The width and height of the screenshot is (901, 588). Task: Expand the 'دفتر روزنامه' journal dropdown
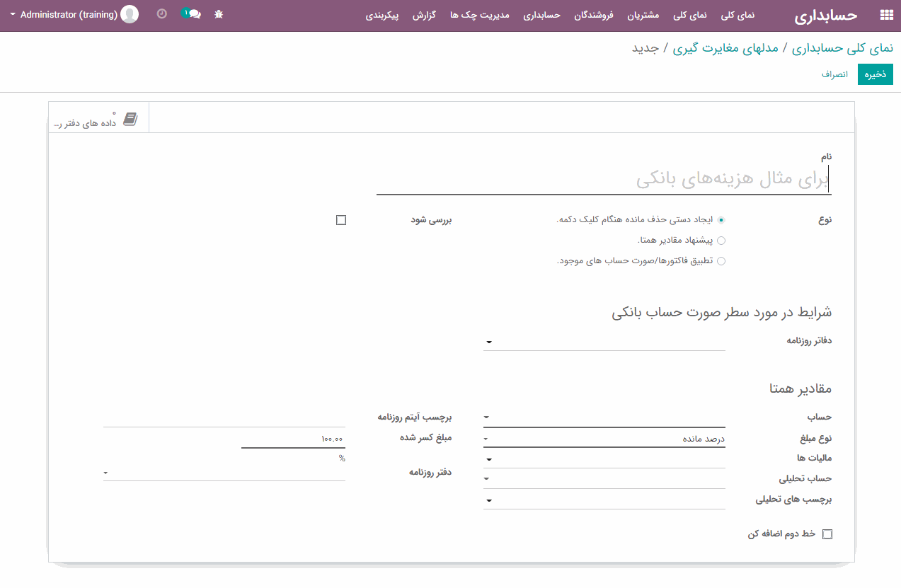coord(224,472)
